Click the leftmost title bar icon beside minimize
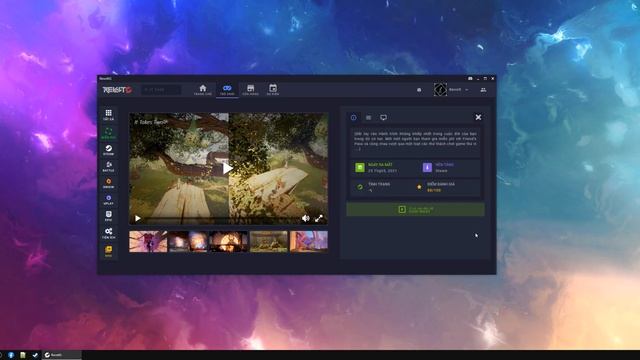 [470, 78]
